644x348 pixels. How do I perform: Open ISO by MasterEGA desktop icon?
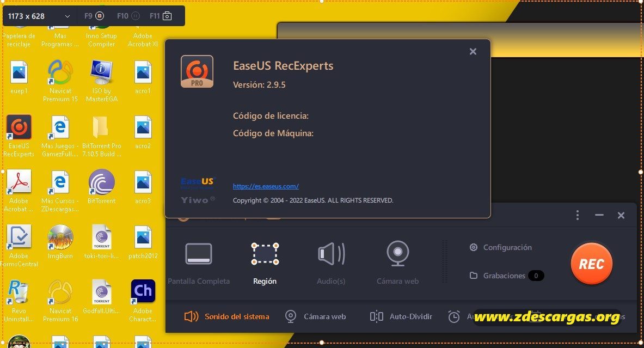pyautogui.click(x=101, y=81)
